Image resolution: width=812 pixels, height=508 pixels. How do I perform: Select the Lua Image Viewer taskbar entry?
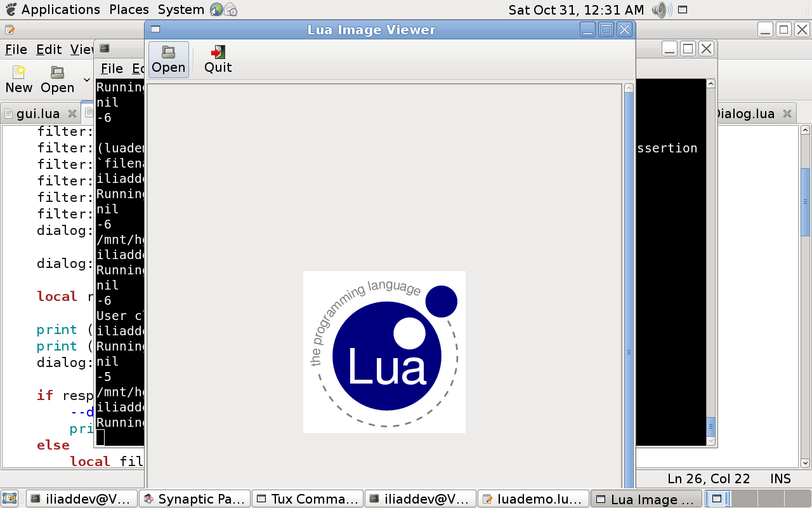point(646,498)
